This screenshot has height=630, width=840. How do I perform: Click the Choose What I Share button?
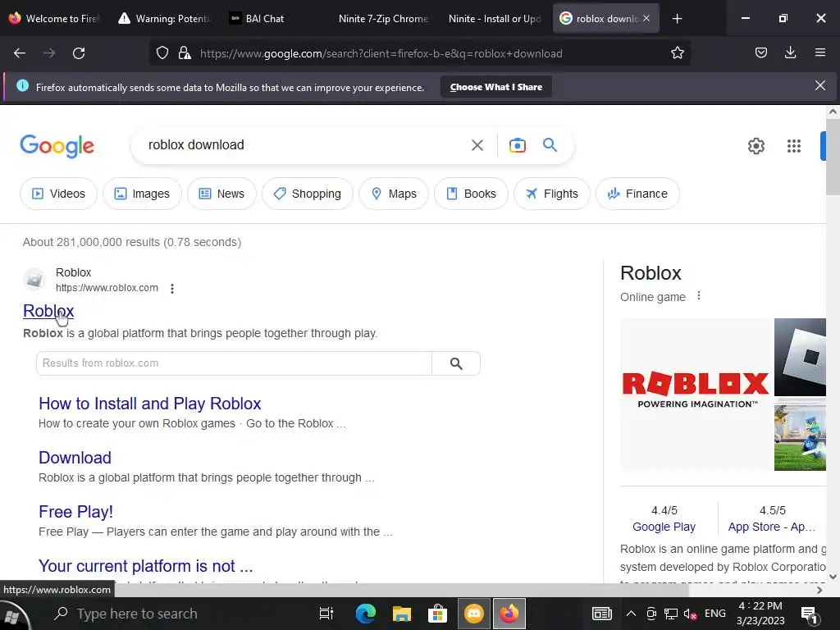[x=496, y=87]
